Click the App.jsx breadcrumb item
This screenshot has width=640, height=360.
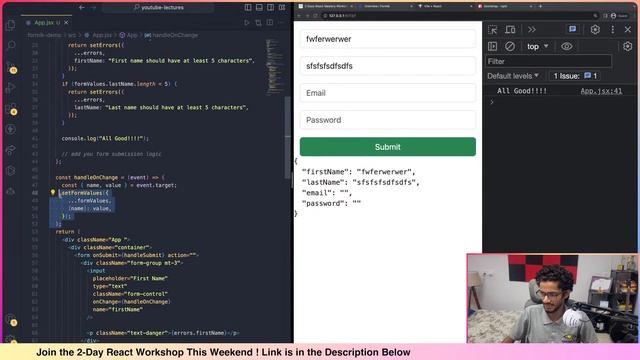pyautogui.click(x=98, y=35)
